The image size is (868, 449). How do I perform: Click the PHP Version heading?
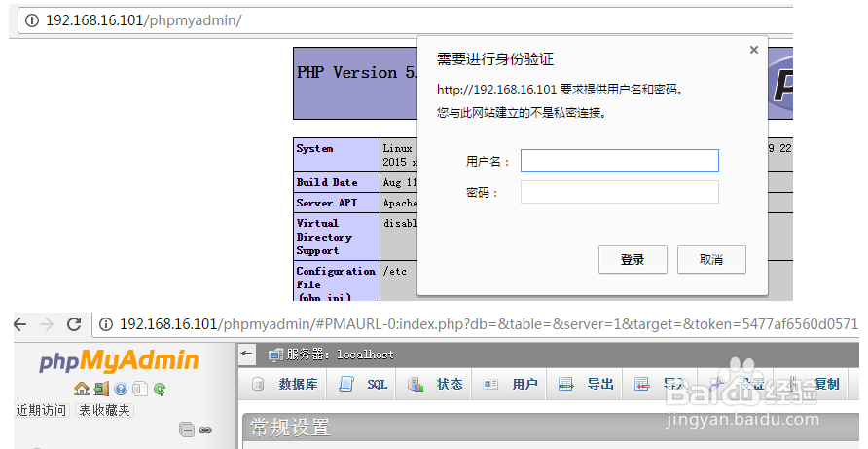click(357, 73)
